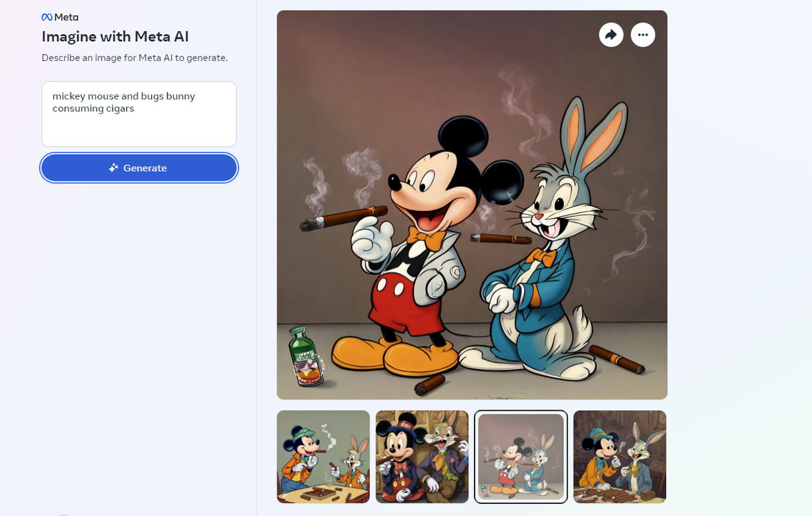Image resolution: width=812 pixels, height=516 pixels.
Task: Open the three-dots more options menu
Action: 643,35
